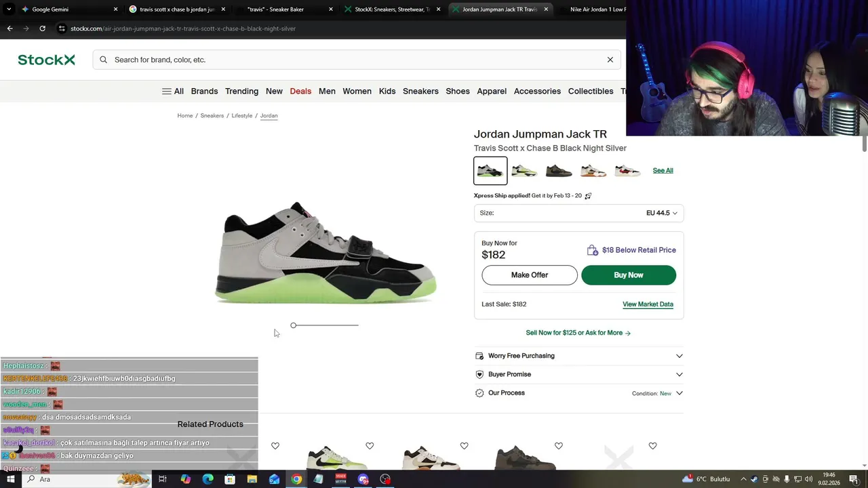Open the Kids menu
This screenshot has height=488, width=868.
click(387, 91)
